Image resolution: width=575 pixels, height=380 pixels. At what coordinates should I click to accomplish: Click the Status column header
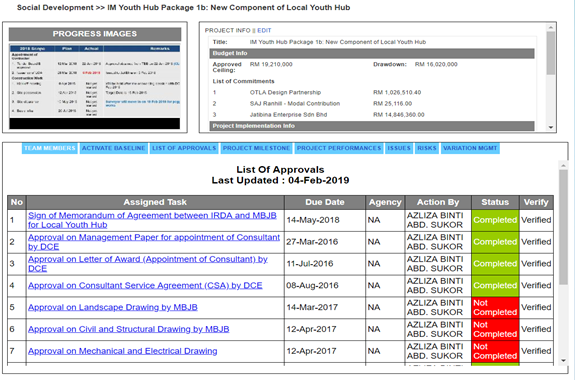pyautogui.click(x=495, y=202)
